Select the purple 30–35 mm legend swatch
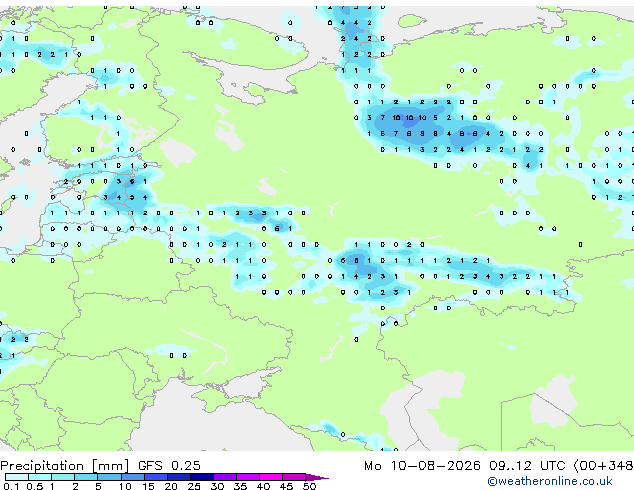This screenshot has width=634, height=490. (x=225, y=477)
